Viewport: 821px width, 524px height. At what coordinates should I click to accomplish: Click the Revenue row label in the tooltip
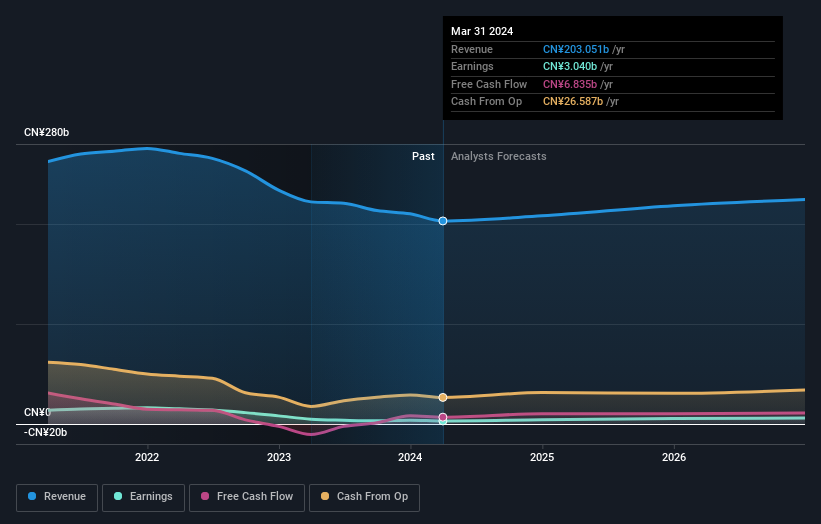pos(472,49)
